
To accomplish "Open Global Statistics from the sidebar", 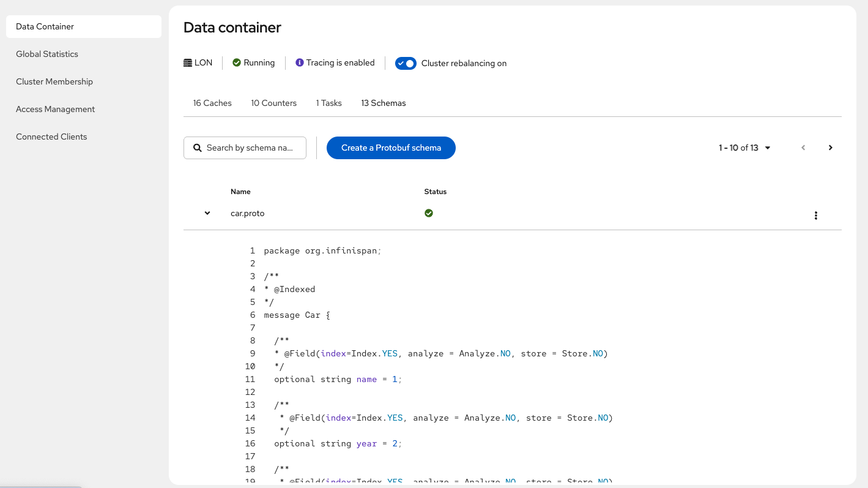I will pos(47,54).
